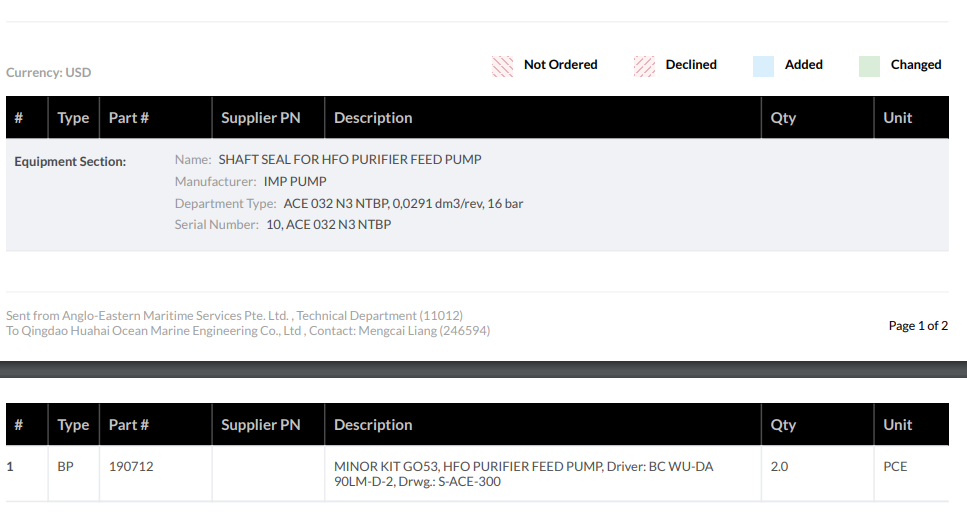Screen dimensions: 967x527
Task: Click the blue Added legend swatch
Action: [763, 66]
